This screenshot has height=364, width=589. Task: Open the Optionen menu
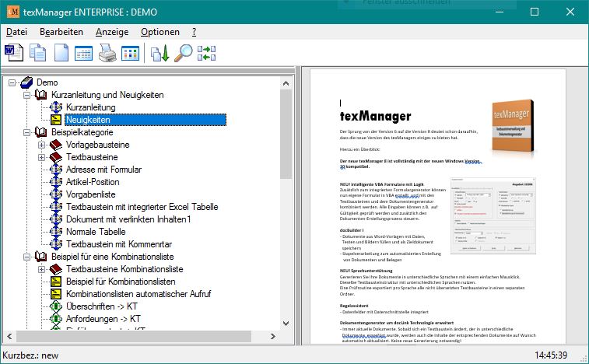point(160,32)
